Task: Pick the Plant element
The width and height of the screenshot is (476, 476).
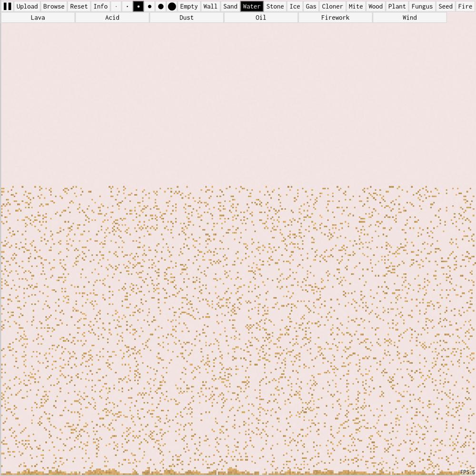Action: pyautogui.click(x=397, y=6)
